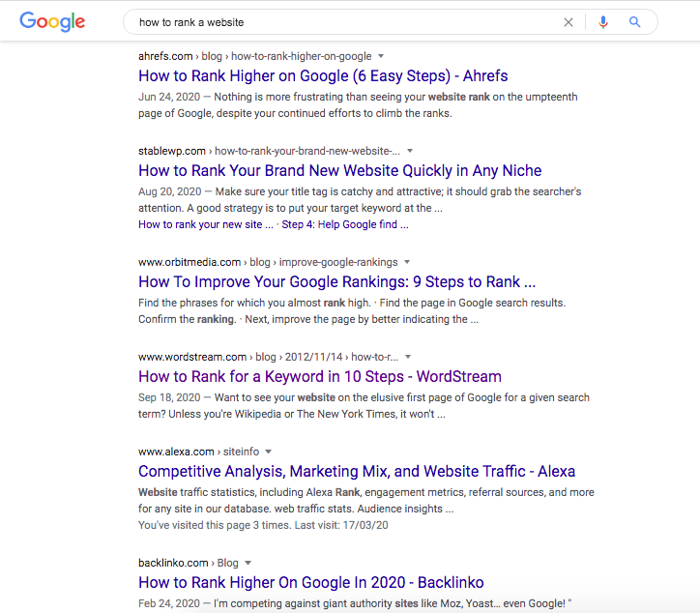Clear the search query with X icon
This screenshot has width=700, height=613.
(568, 22)
